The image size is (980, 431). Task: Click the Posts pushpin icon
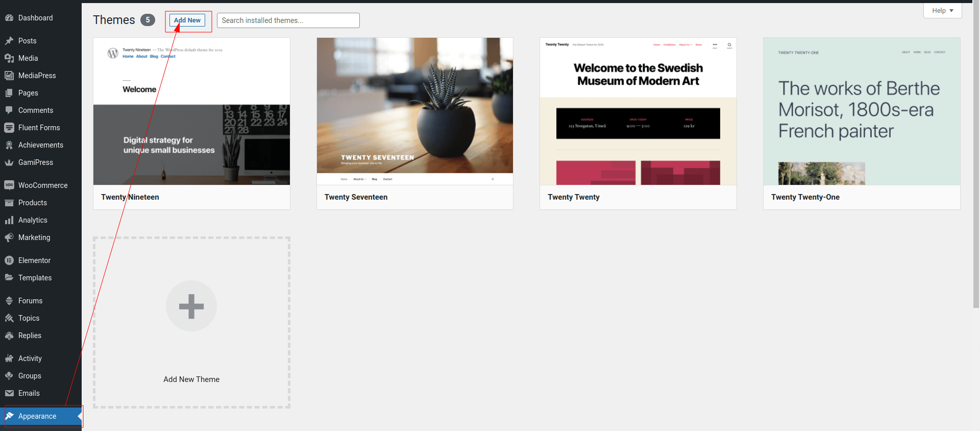click(x=9, y=41)
